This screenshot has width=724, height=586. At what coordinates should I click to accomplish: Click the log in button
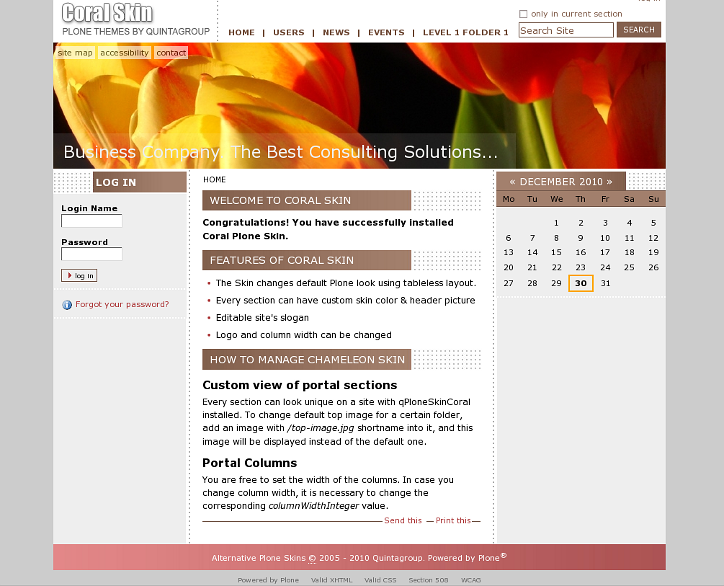pyautogui.click(x=79, y=276)
